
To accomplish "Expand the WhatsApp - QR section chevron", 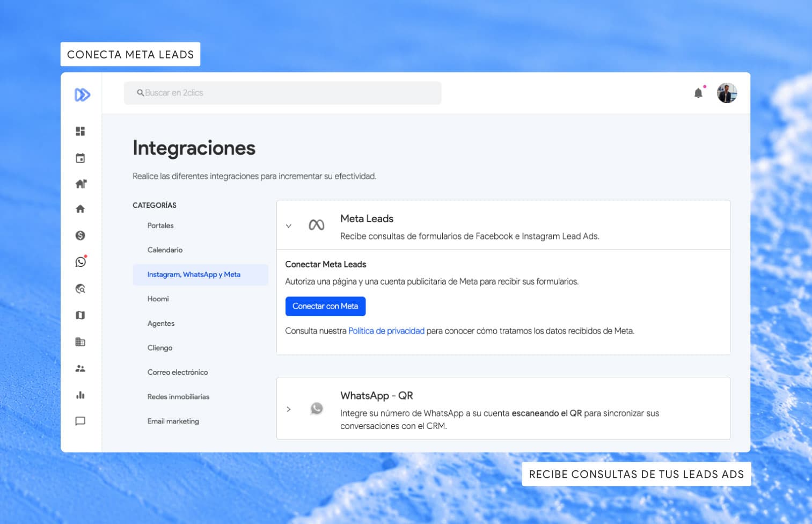I will click(x=289, y=409).
